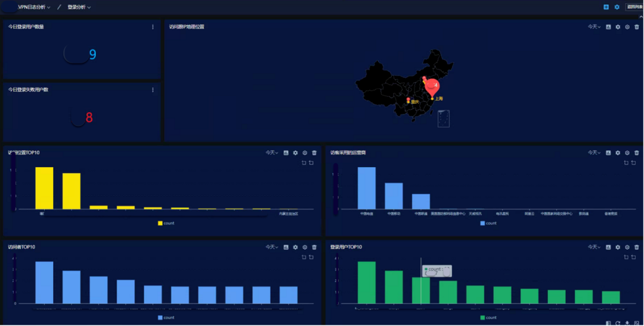This screenshot has width=644, height=326.
Task: Open settings gear for 访问位置TOP10 panel
Action: [x=295, y=153]
